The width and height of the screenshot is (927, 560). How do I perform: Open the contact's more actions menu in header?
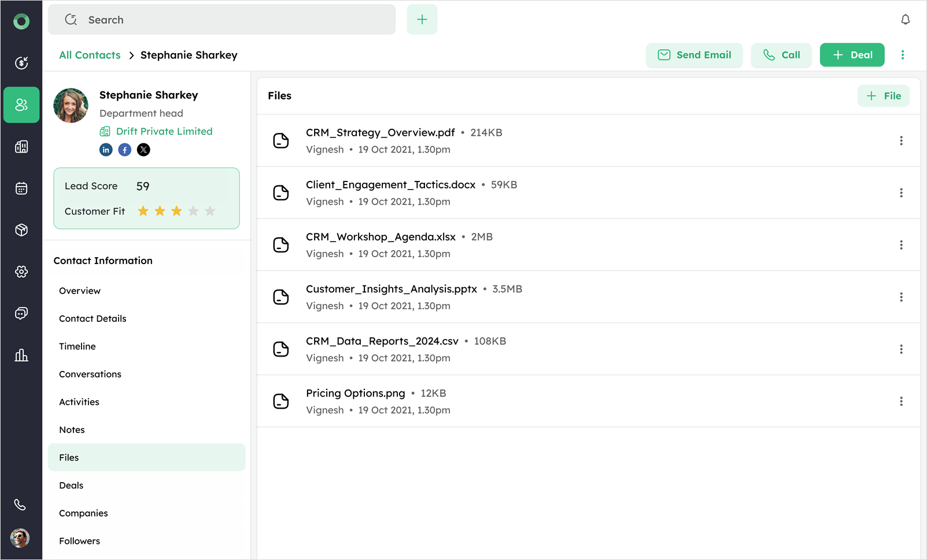[902, 55]
